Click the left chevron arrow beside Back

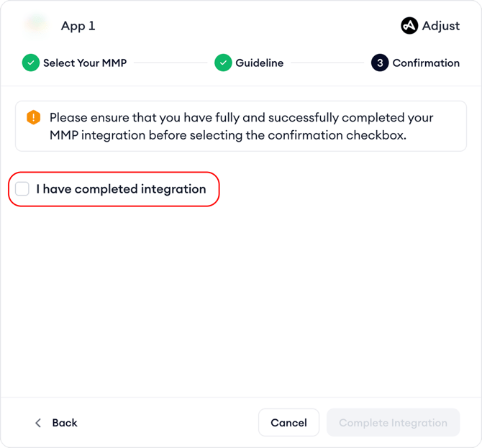38,423
